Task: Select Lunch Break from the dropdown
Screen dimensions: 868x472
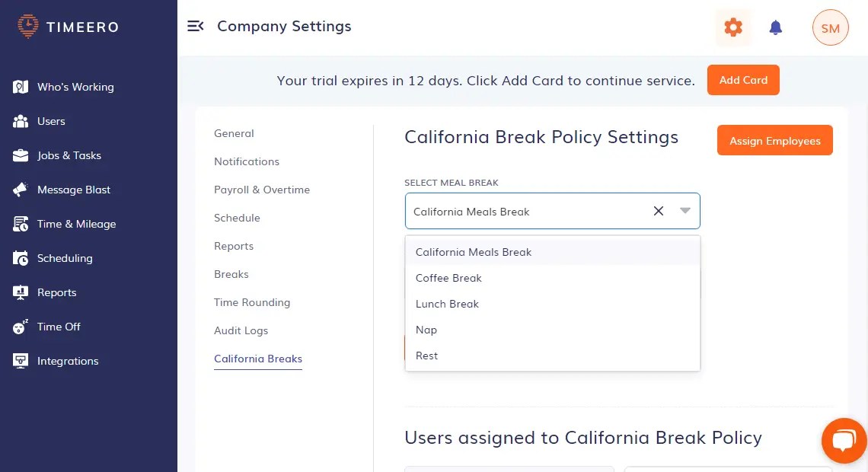Action: point(447,304)
